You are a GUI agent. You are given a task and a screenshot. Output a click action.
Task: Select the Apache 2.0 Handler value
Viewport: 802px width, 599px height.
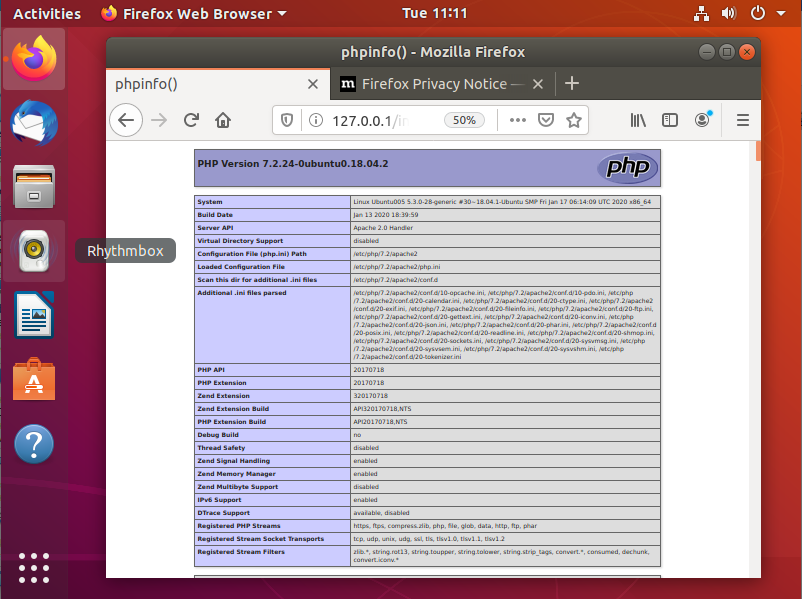(383, 228)
